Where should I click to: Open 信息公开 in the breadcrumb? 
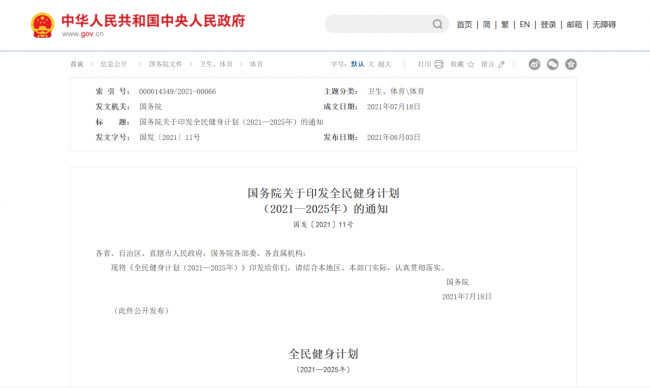coord(114,64)
